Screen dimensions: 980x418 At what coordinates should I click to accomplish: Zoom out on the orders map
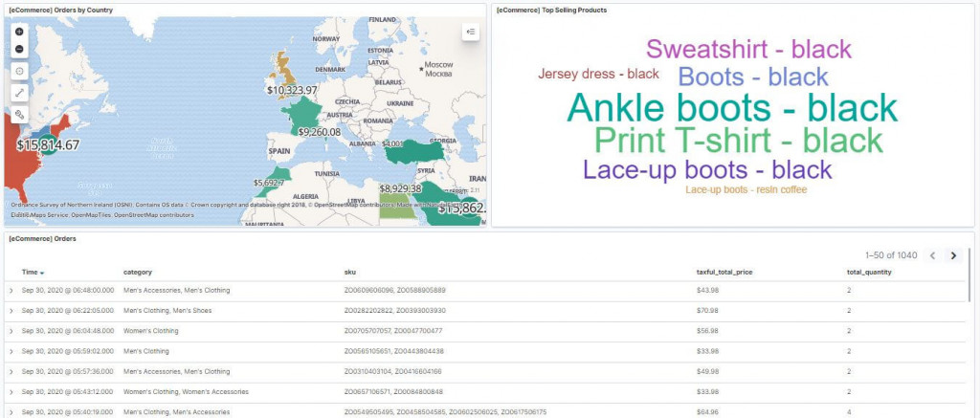[19, 49]
